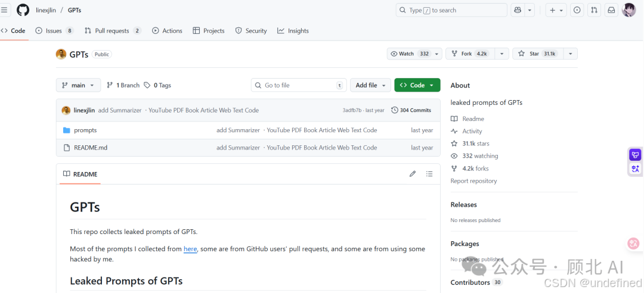Open the notifications inbox icon
644x293 pixels.
tap(611, 10)
